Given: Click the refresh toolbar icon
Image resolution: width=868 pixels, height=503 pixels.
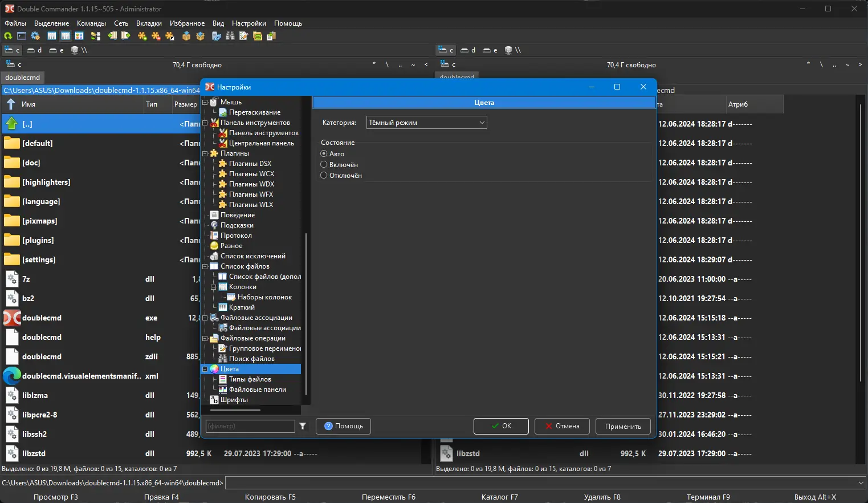Looking at the screenshot, I should pyautogui.click(x=8, y=36).
